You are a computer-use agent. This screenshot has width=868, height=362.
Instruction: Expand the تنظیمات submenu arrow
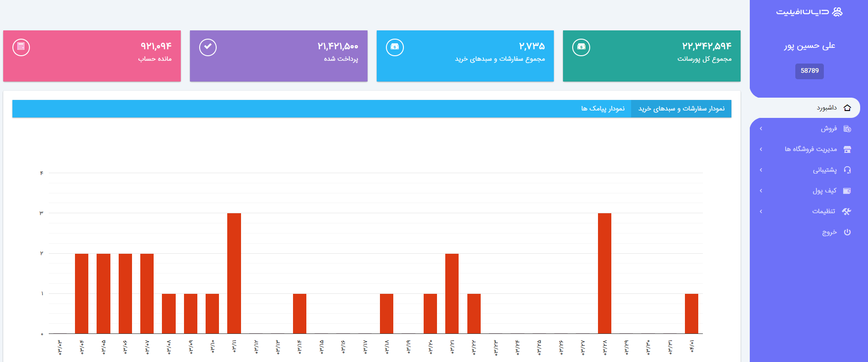[761, 211]
